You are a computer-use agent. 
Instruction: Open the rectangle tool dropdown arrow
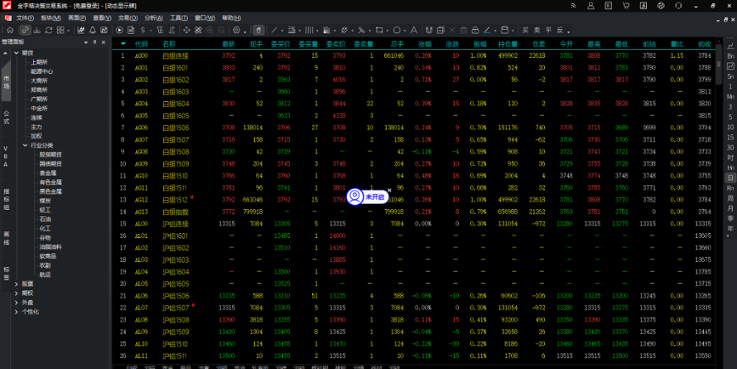point(387,31)
